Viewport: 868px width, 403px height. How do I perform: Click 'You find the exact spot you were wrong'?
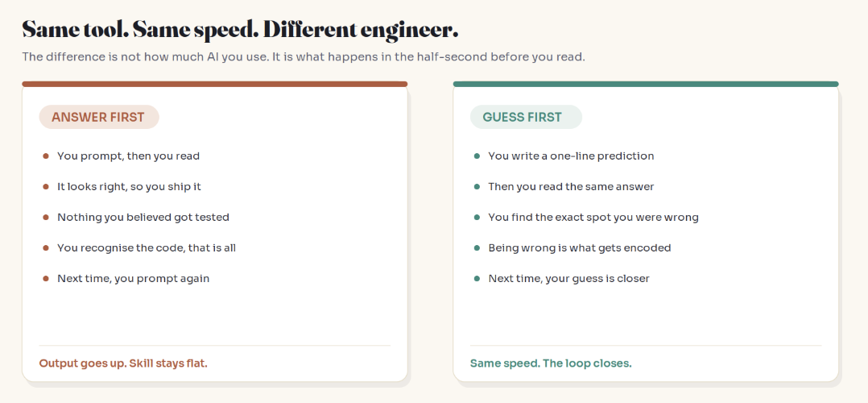coord(593,218)
